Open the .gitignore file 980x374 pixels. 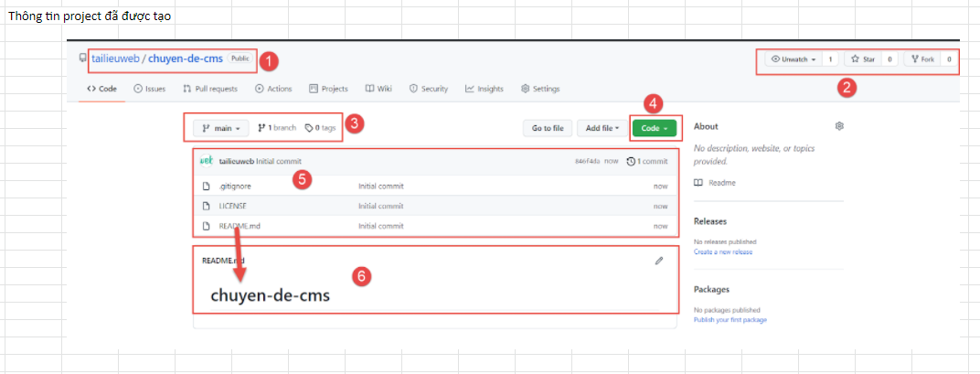pyautogui.click(x=234, y=187)
